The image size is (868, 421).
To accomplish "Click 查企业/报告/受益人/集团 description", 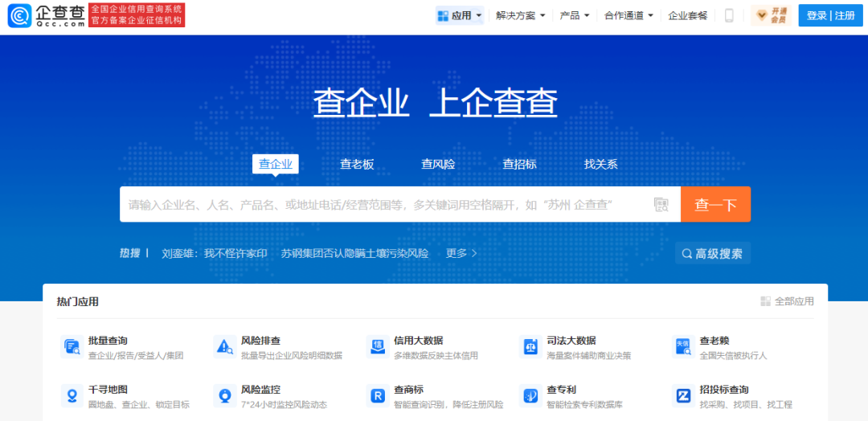I will 136,356.
